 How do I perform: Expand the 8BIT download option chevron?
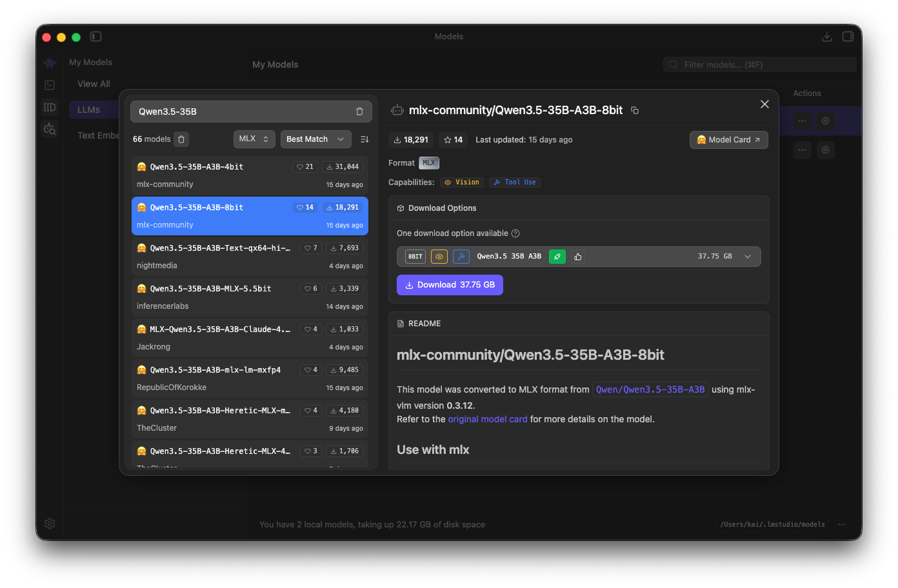point(748,257)
